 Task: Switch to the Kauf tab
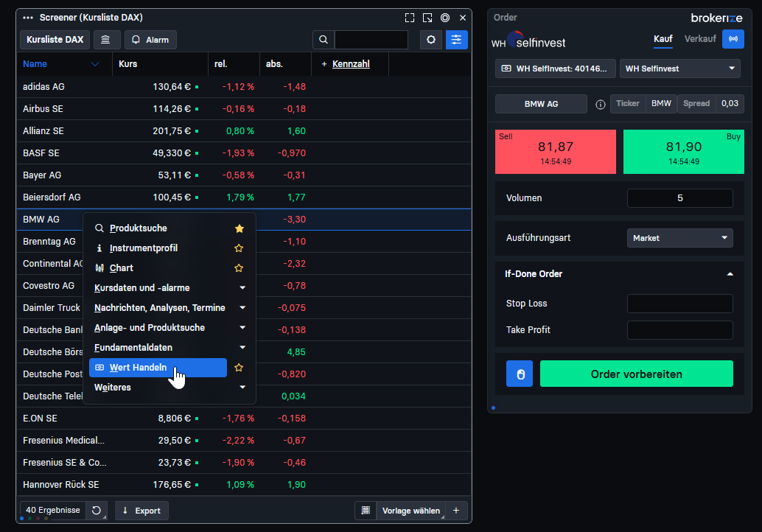[x=663, y=39]
